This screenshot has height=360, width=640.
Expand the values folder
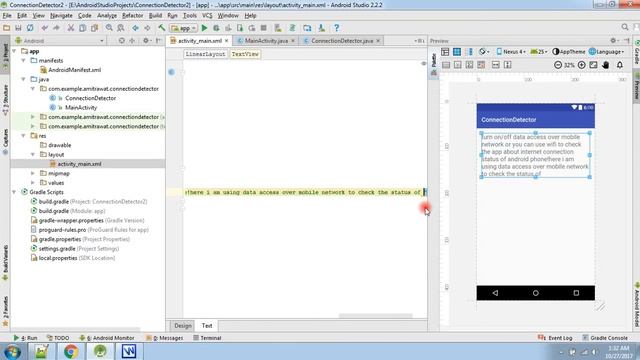[33, 182]
